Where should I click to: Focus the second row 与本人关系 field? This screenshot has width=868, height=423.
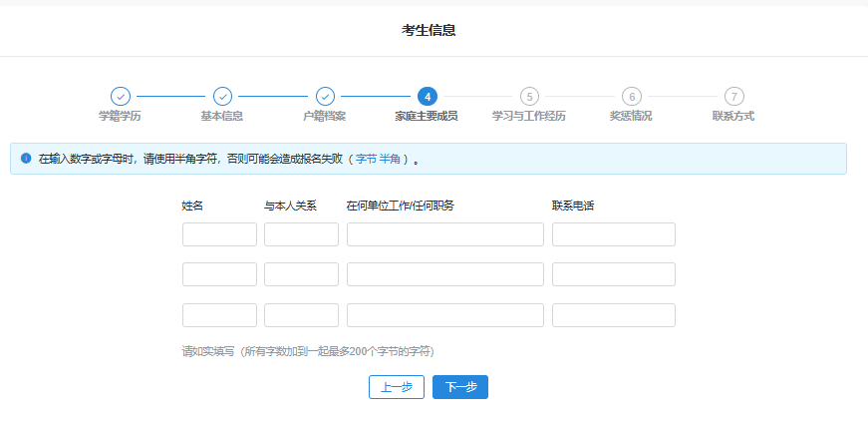tap(301, 274)
